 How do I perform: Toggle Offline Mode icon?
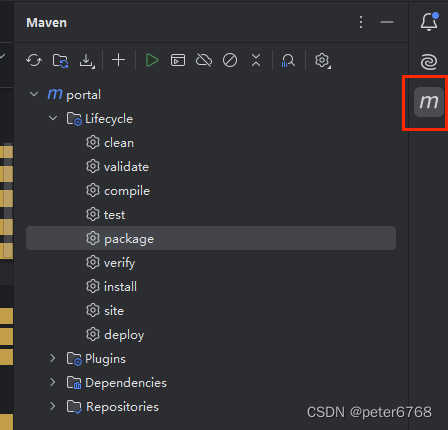coord(204,60)
